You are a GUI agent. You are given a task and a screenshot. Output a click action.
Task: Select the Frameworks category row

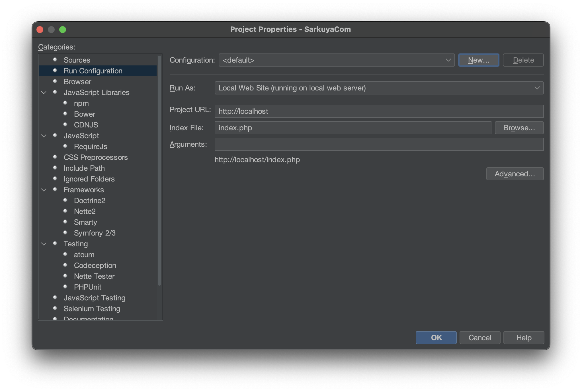[x=84, y=190]
